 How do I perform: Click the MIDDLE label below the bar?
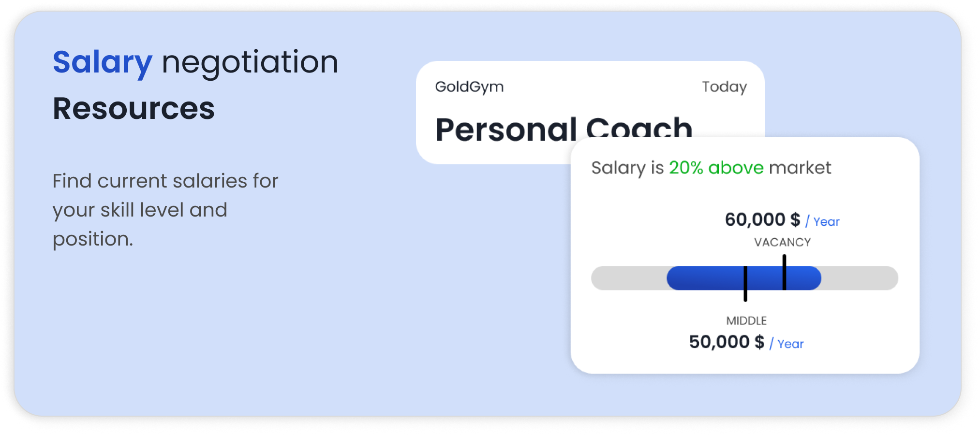click(746, 321)
